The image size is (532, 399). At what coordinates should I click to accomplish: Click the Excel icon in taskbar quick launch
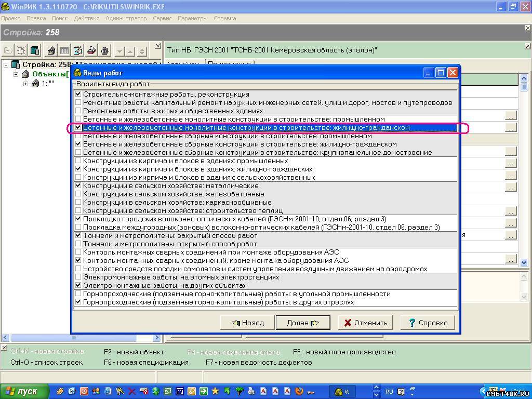(x=168, y=391)
